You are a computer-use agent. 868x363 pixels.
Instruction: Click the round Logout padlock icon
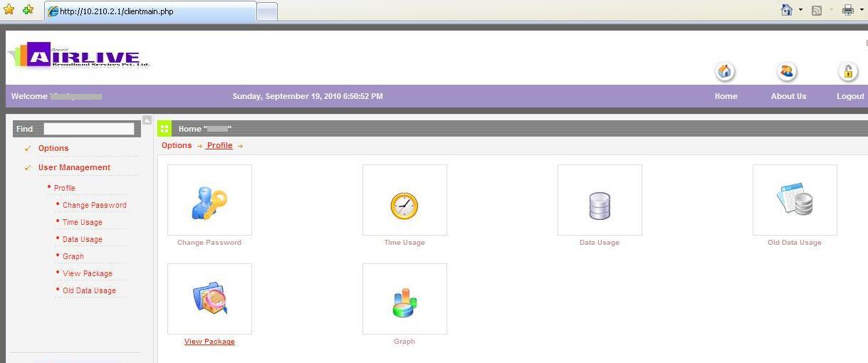848,71
